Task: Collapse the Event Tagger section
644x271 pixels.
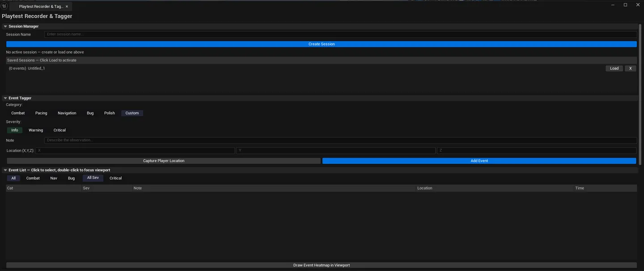Action: coord(5,98)
